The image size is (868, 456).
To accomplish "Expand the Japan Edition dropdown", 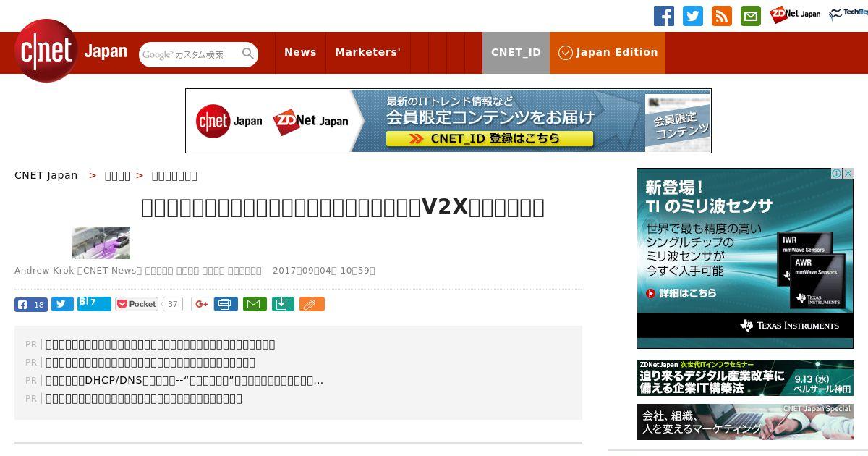I will 608,53.
